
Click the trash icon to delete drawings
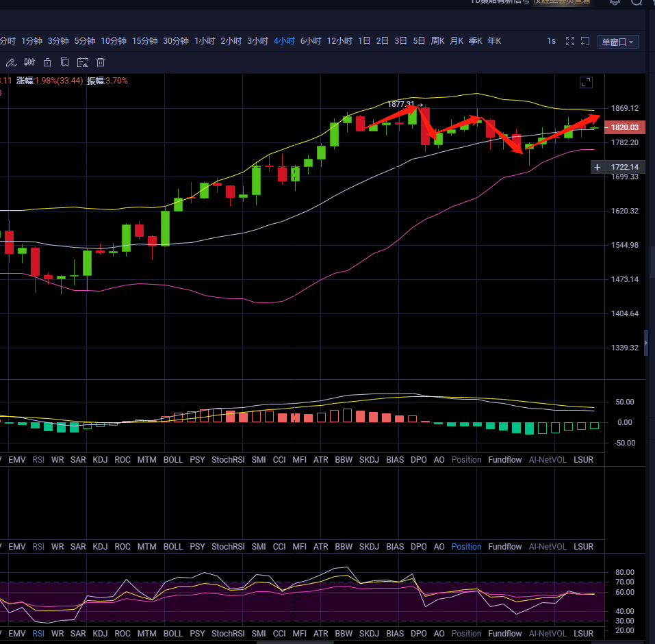101,62
